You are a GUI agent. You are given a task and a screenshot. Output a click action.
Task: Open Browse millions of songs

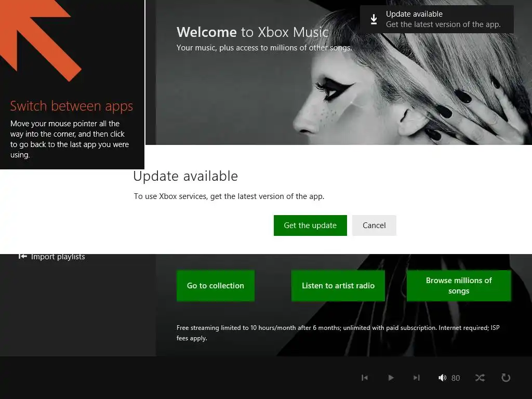(x=459, y=286)
